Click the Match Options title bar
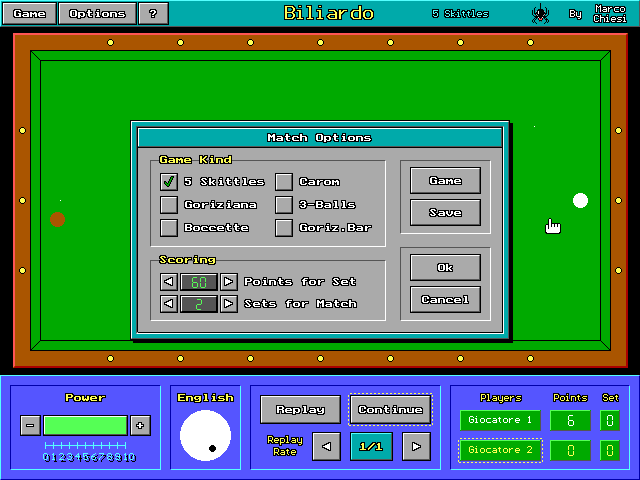 (x=320, y=138)
